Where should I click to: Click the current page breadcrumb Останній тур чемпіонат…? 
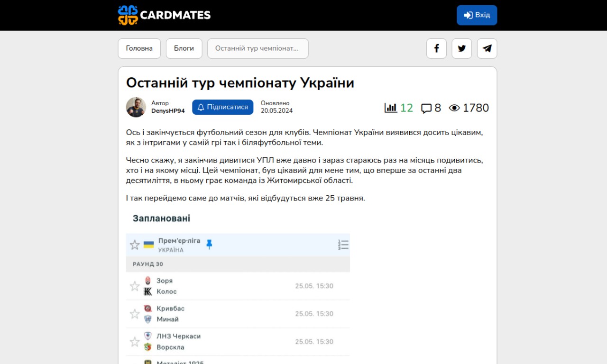258,48
